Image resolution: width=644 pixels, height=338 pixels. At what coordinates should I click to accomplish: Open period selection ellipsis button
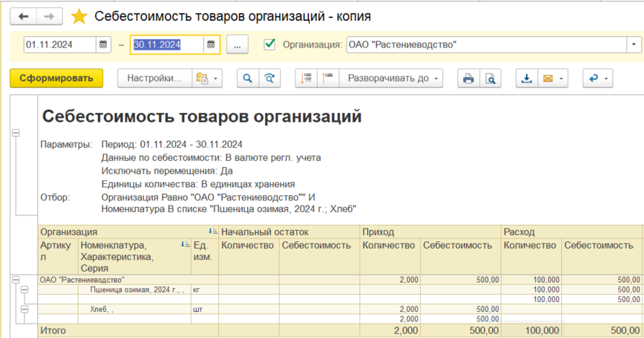pos(238,45)
